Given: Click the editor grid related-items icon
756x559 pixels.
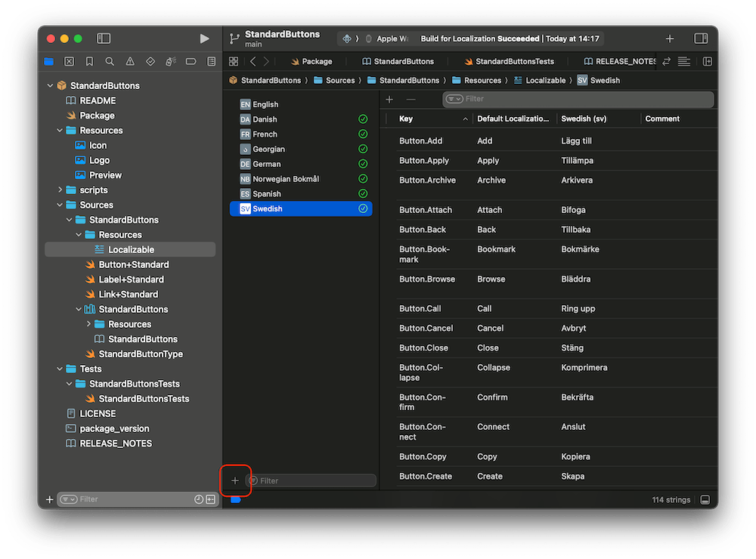Looking at the screenshot, I should click(x=234, y=61).
